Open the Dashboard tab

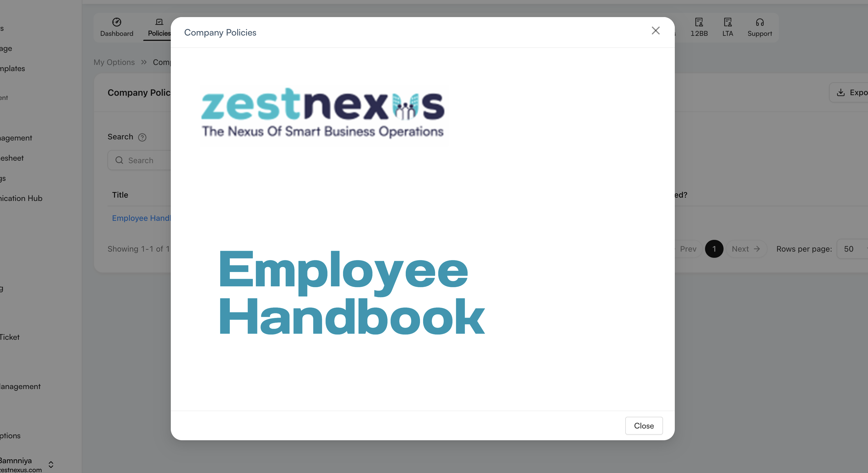point(116,27)
